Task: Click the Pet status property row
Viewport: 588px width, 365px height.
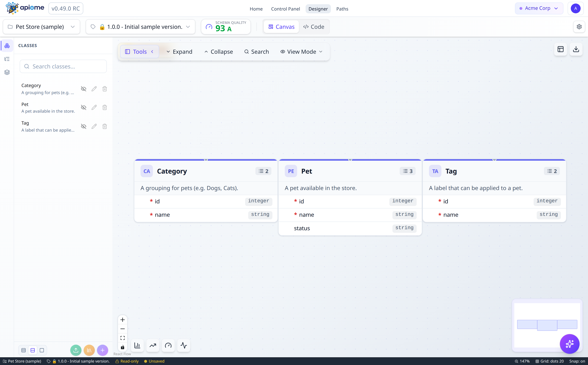Action: 350,228
